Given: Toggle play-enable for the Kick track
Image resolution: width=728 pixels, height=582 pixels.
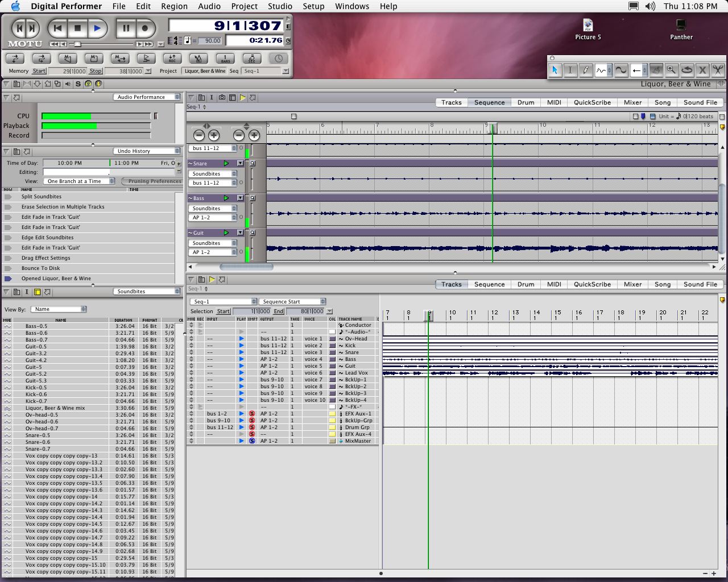Looking at the screenshot, I should click(x=241, y=346).
